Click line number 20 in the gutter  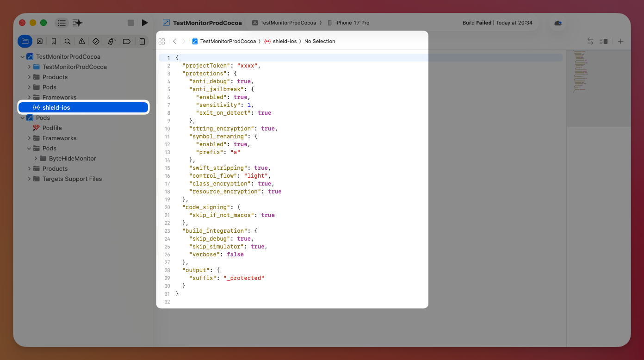click(167, 207)
